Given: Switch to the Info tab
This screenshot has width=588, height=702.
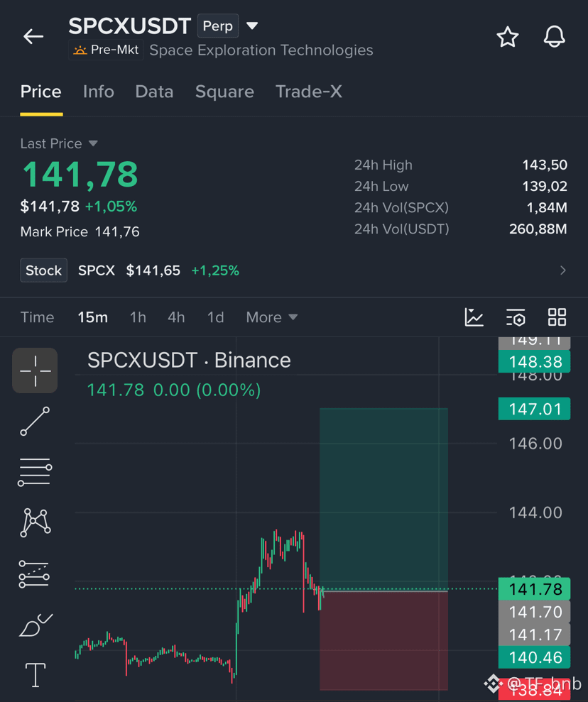Looking at the screenshot, I should (99, 92).
